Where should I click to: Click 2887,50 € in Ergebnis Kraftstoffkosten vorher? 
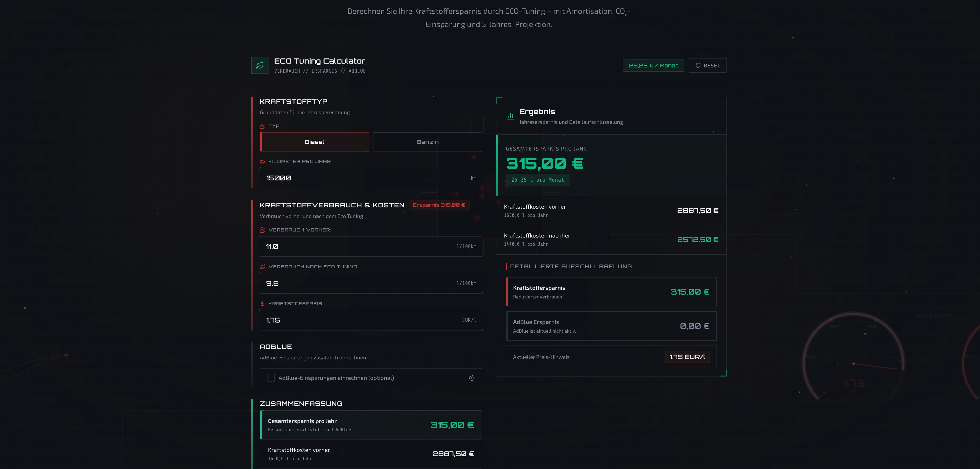point(697,211)
